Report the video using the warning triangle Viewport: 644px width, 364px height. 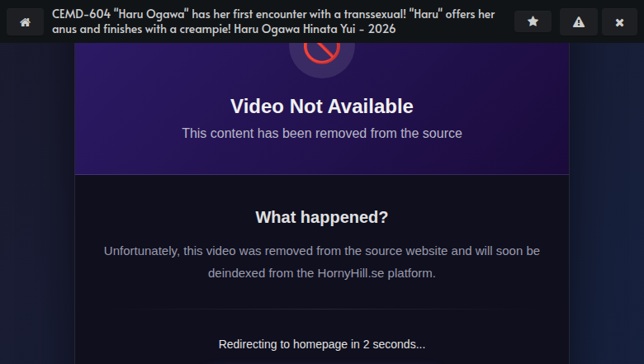tap(579, 21)
